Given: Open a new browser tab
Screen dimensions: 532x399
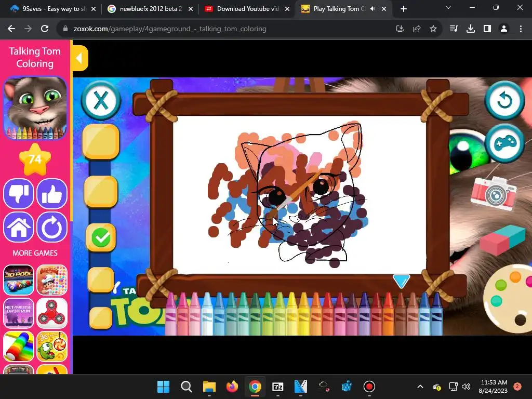Looking at the screenshot, I should pos(403,9).
